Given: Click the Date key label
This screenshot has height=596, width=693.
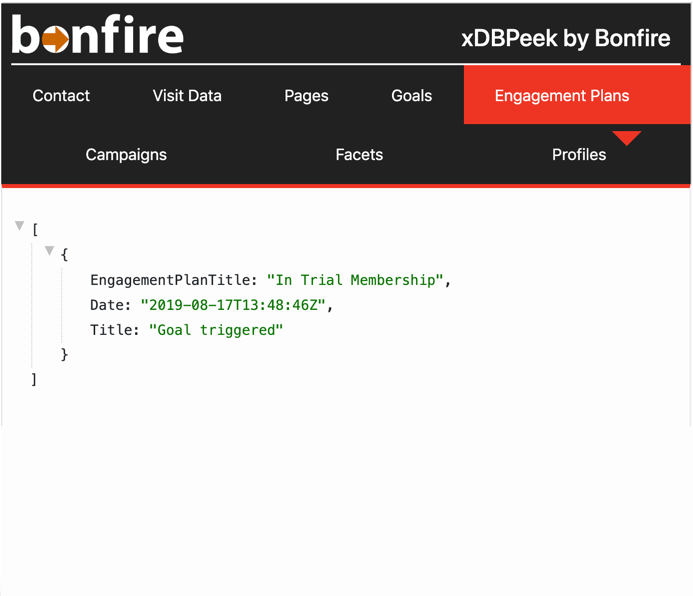Looking at the screenshot, I should (110, 305).
